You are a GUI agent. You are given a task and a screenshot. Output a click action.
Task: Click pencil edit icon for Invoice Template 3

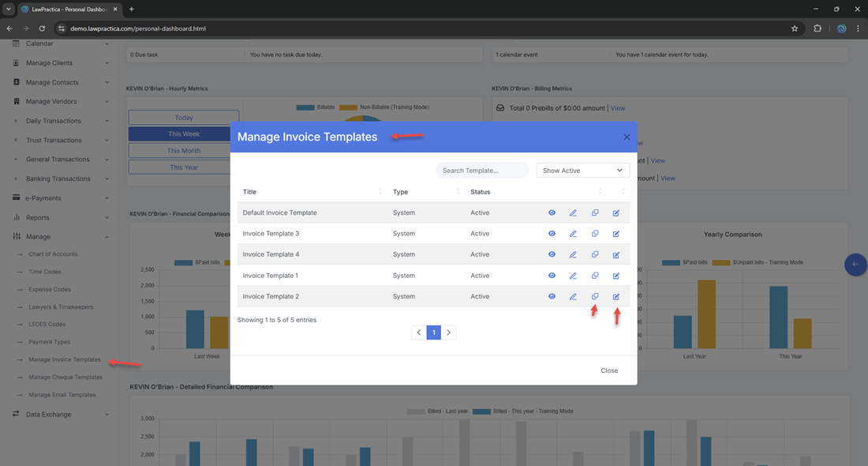tap(573, 234)
